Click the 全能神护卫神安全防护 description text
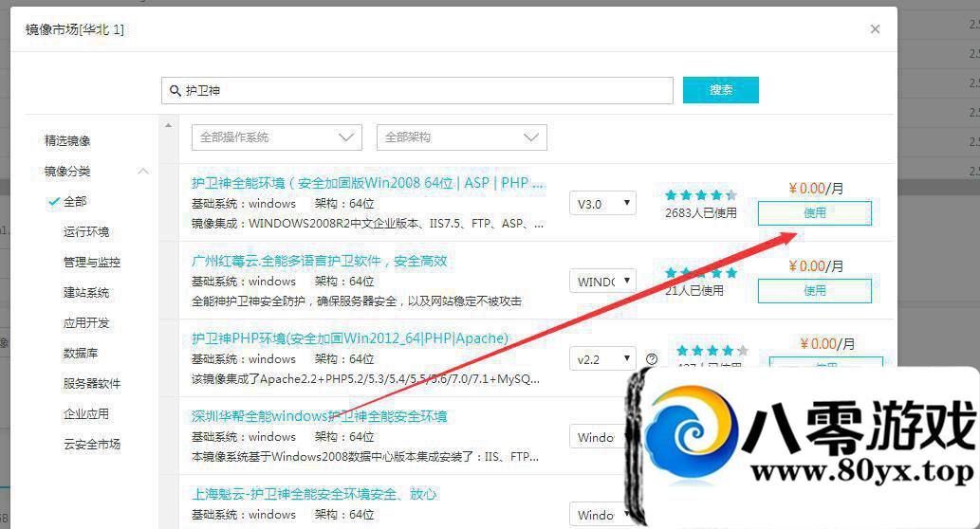 357,301
